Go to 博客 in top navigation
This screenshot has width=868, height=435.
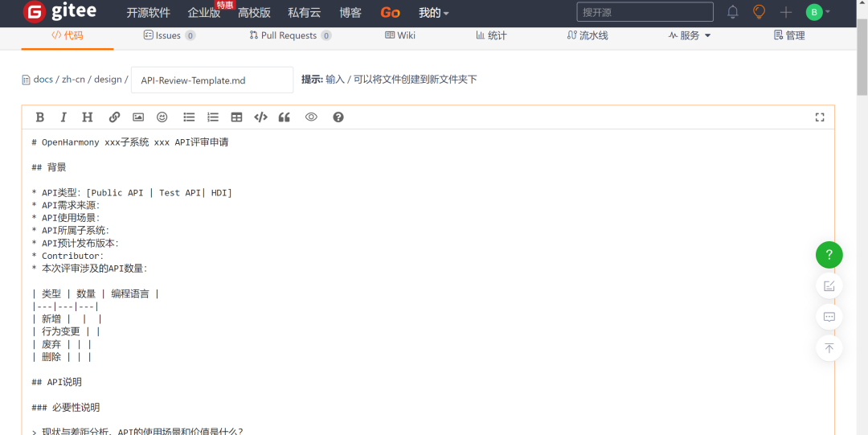point(350,13)
